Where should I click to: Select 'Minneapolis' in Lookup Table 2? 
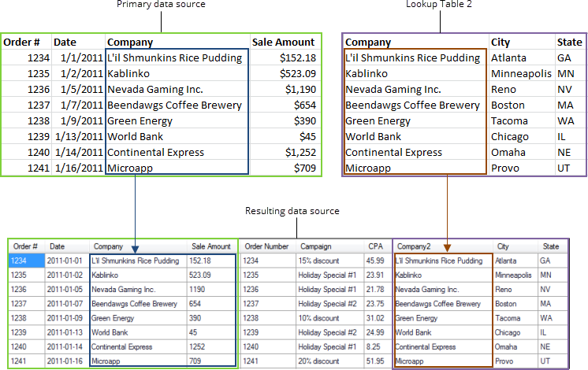(x=521, y=74)
